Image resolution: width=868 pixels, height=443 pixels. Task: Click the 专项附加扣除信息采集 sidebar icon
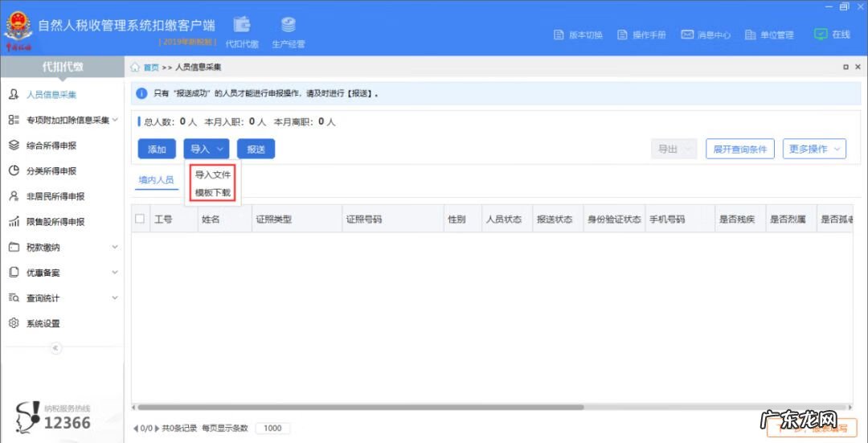(x=14, y=120)
